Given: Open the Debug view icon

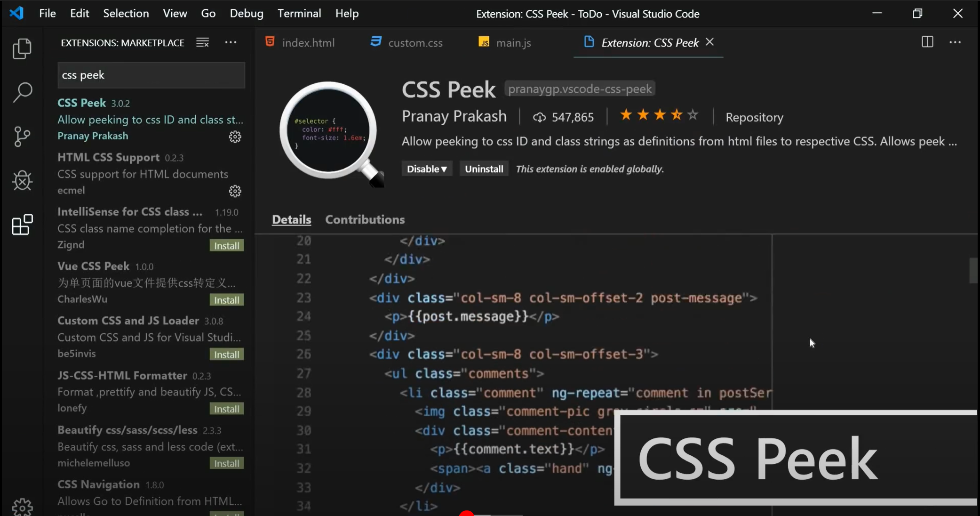Looking at the screenshot, I should (22, 181).
